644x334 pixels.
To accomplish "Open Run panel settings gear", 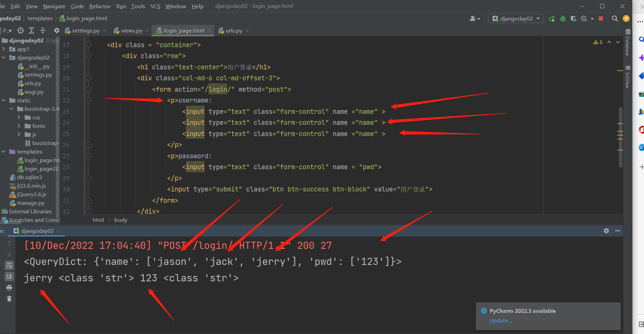I will pyautogui.click(x=606, y=231).
